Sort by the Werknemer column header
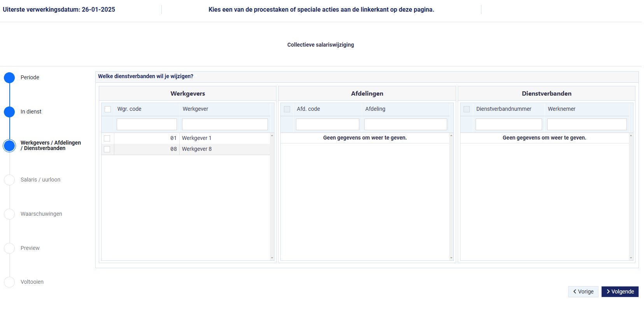This screenshot has height=309, width=644. [587, 109]
